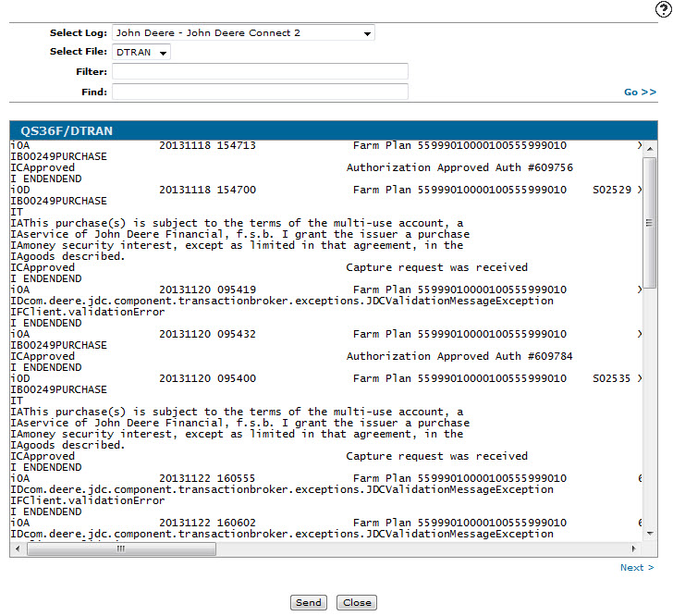Click the horizontal scrollbar right arrow

click(x=634, y=548)
